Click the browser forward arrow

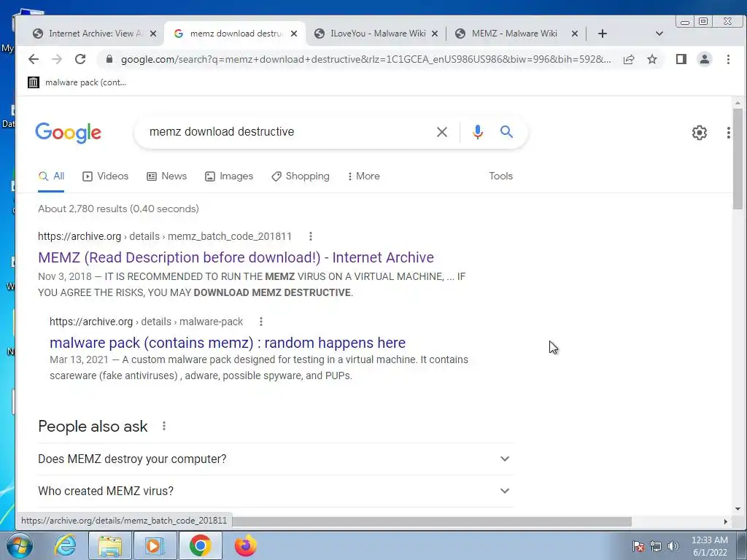[57, 59]
